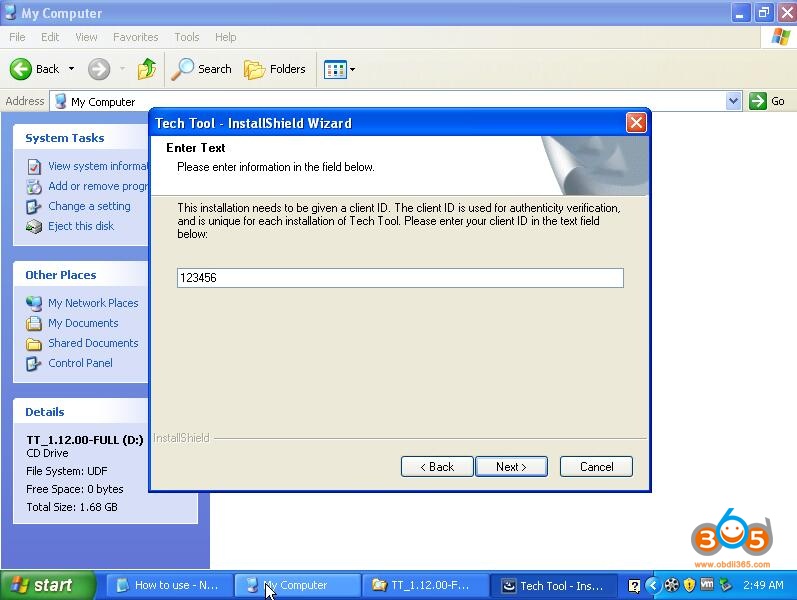Click the Up folder icon
Screen dimensions: 797x600
[x=147, y=69]
